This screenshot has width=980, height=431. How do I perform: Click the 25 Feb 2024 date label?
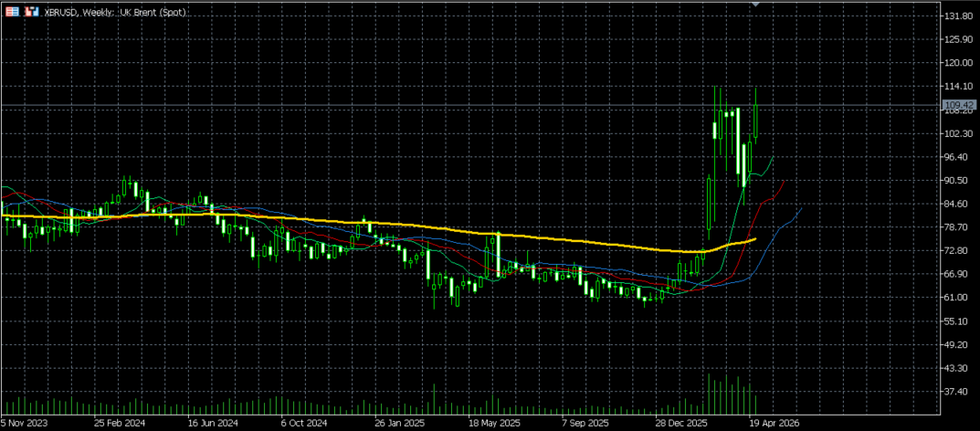tap(120, 423)
